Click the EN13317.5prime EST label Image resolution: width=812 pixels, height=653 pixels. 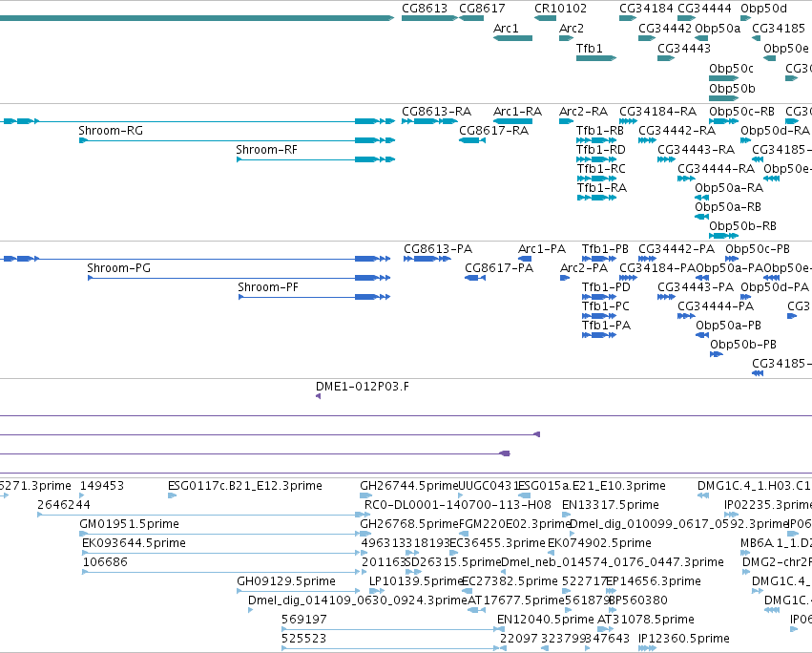point(611,505)
